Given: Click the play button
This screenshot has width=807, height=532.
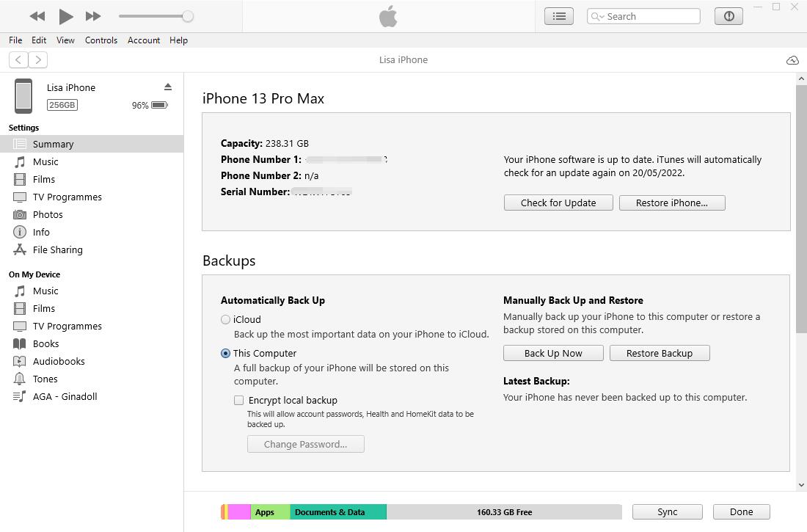Looking at the screenshot, I should pos(65,16).
